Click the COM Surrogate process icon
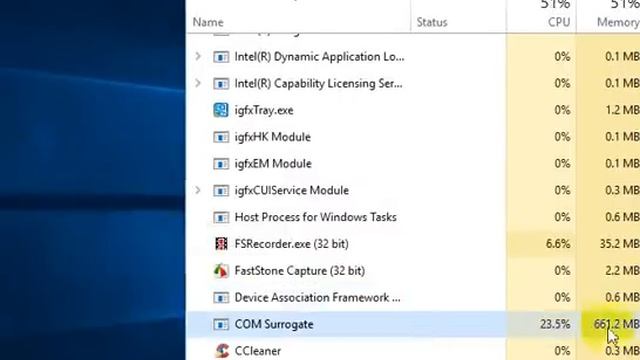 click(x=221, y=324)
